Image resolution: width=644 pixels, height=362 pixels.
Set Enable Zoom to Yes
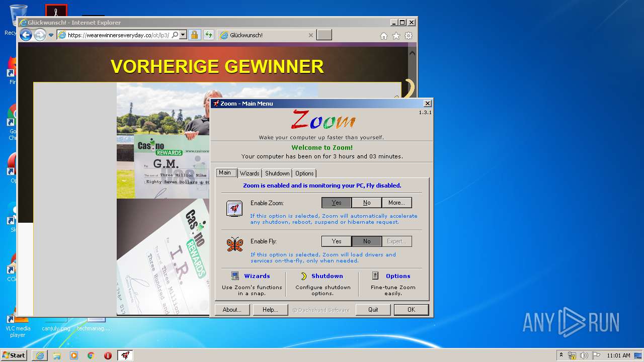[337, 203]
